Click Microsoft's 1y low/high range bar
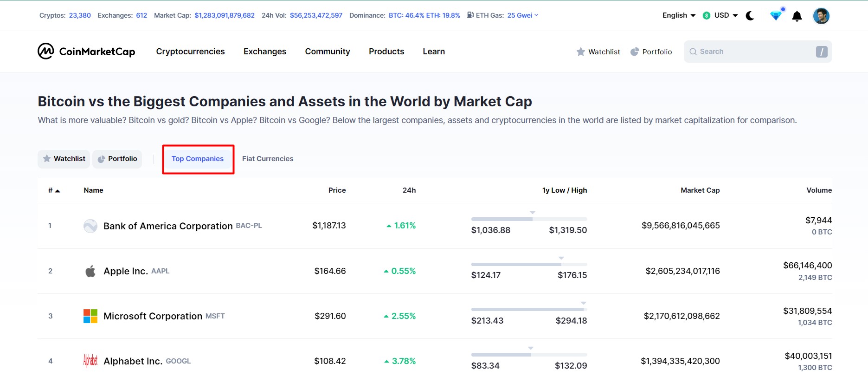The image size is (868, 383). [x=529, y=309]
